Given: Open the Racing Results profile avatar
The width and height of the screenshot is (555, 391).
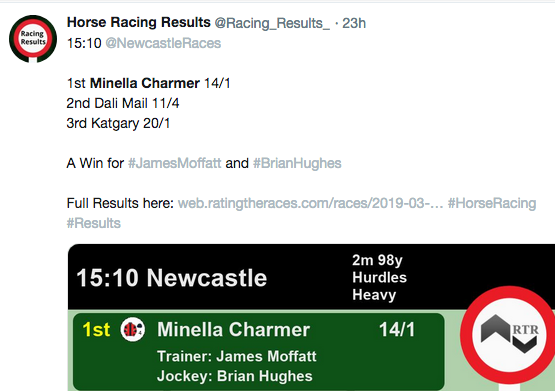Looking at the screenshot, I should click(33, 39).
